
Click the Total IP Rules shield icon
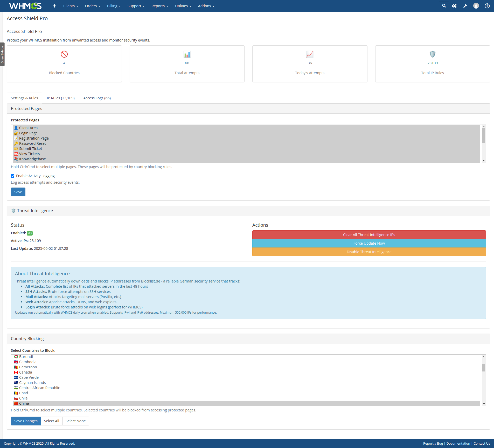tap(433, 54)
